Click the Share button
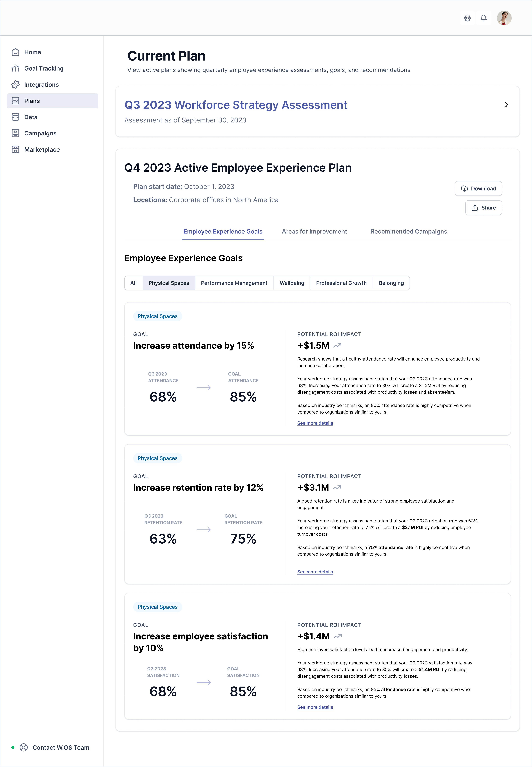The height and width of the screenshot is (767, 532). (483, 208)
